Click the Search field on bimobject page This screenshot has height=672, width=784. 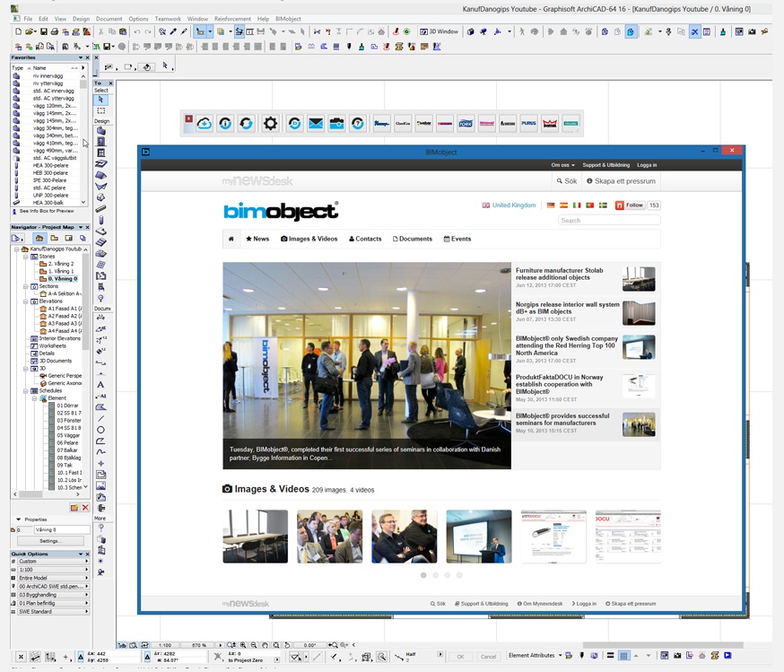tap(609, 220)
